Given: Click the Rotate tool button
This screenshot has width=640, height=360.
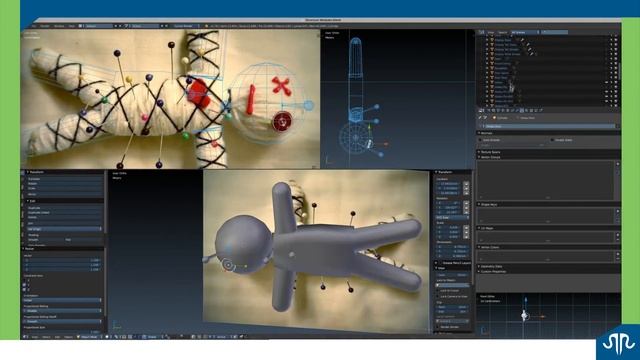Looking at the screenshot, I should click(x=64, y=184).
